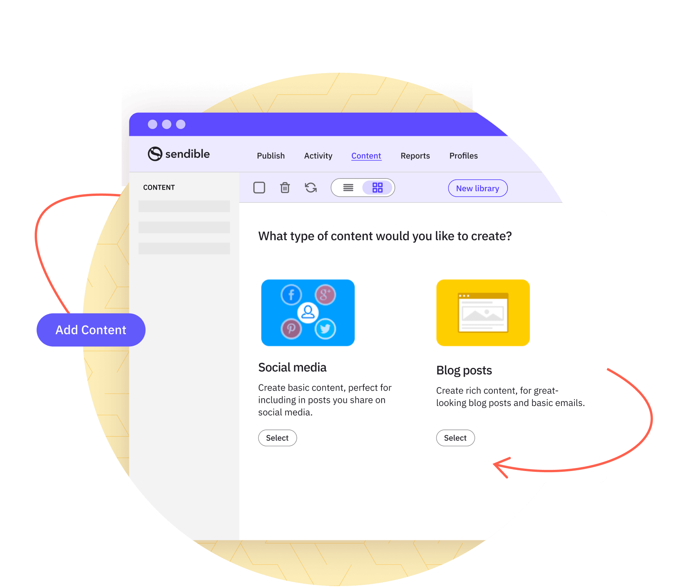Click the Google Plus icon in thumbnail
This screenshot has width=700, height=588.
325,295
